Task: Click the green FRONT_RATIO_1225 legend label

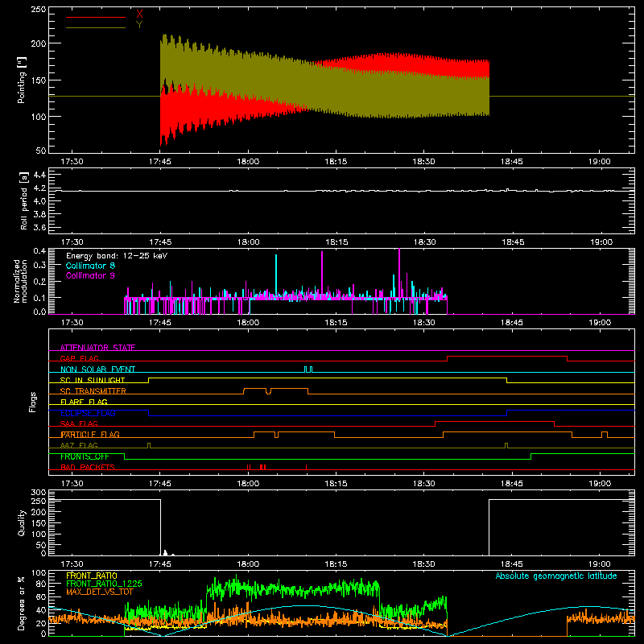Action: pos(104,584)
